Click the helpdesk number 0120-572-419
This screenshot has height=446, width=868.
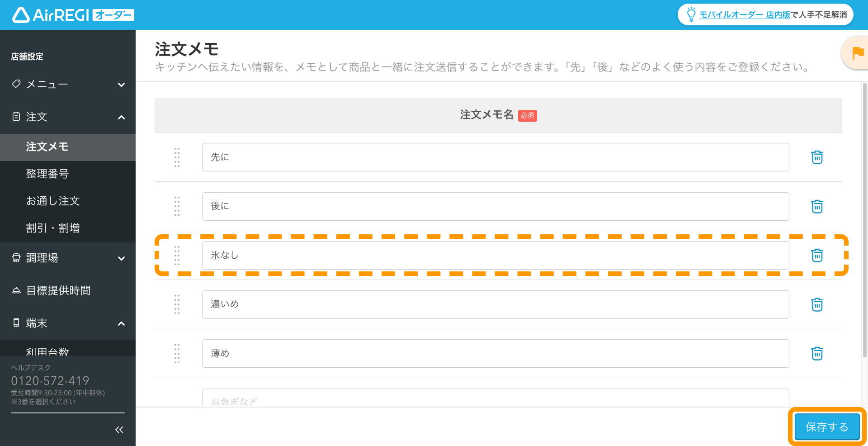pos(50,381)
